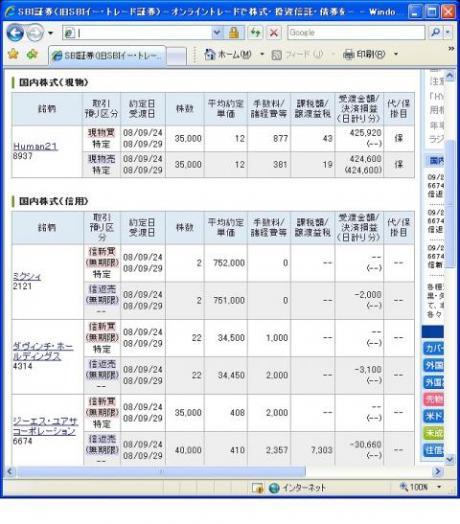
Task: Click into the address bar field
Action: [137, 33]
